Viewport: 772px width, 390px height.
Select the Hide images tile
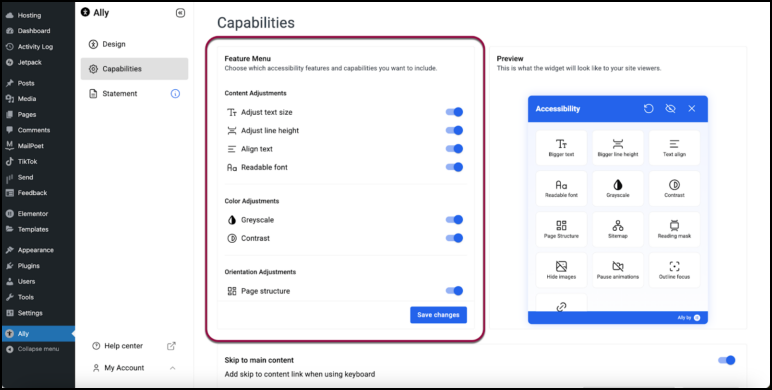561,270
